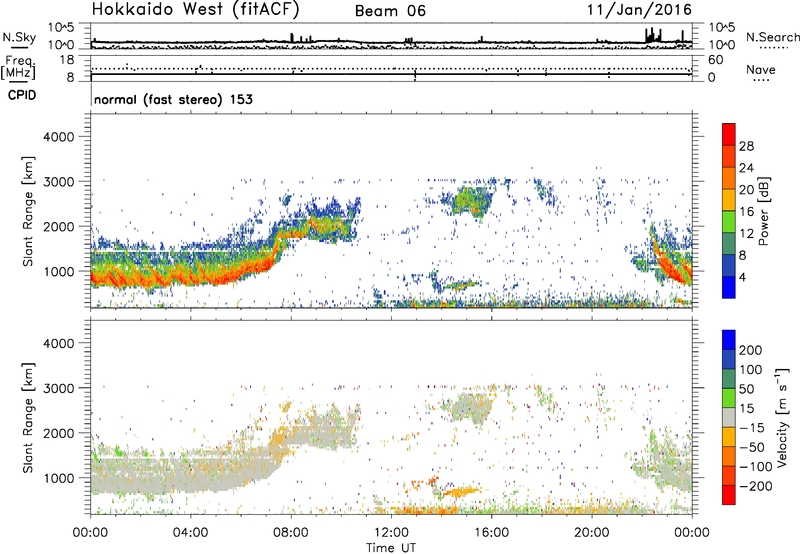
Task: Click the 'Power [dB]' color bar title
Action: click(x=763, y=211)
